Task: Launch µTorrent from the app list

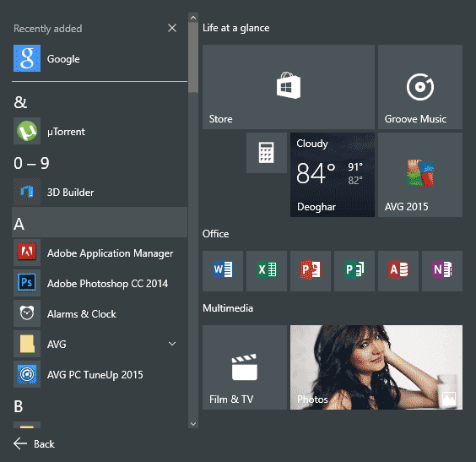Action: click(x=100, y=131)
